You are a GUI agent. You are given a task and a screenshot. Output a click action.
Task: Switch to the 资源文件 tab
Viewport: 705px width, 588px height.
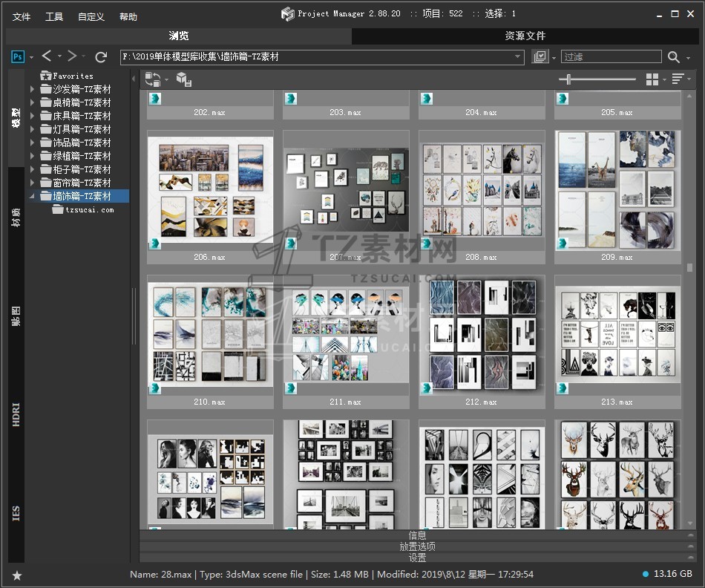coord(525,36)
